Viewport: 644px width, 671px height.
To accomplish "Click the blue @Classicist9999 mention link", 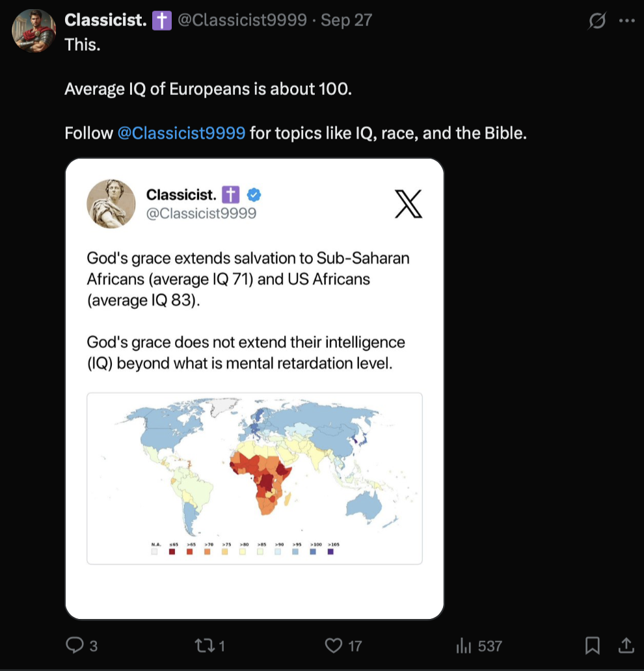I will click(181, 133).
